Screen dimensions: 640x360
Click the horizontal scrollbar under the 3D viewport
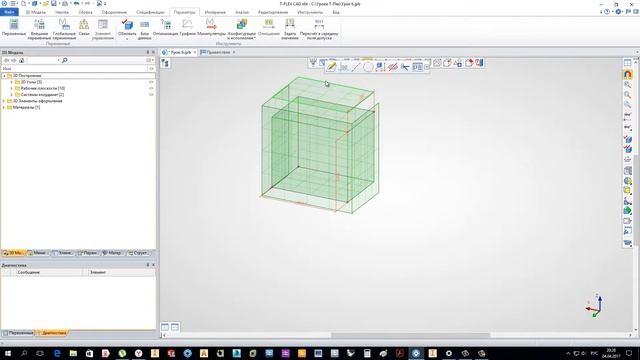click(x=410, y=336)
